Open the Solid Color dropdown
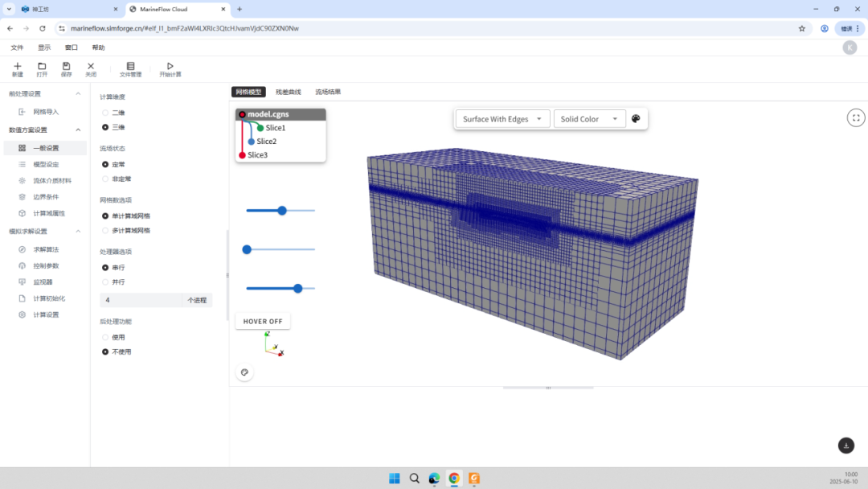Screen dimensions: 868x489 click(589, 119)
